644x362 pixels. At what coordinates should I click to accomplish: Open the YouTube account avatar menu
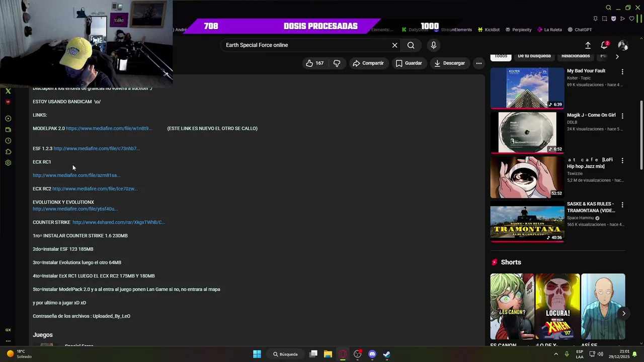tap(623, 45)
